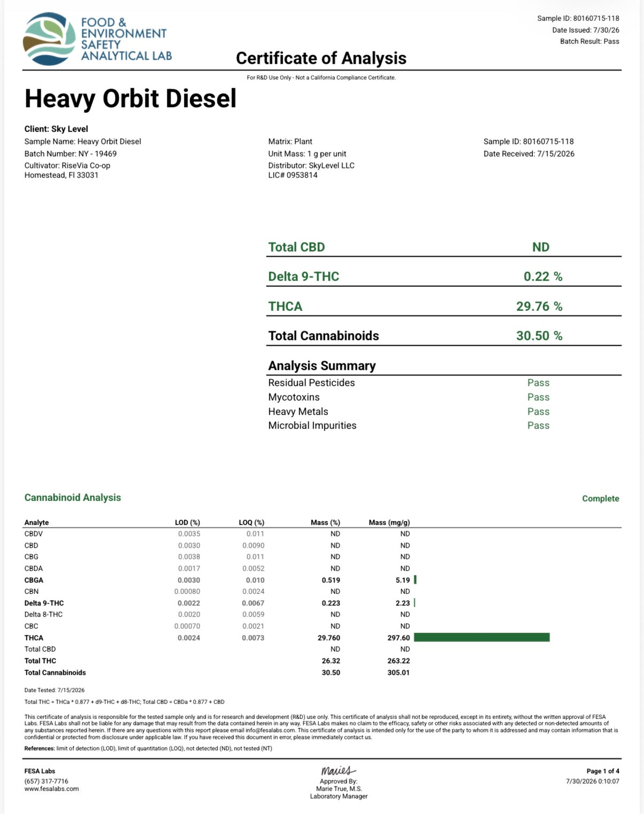Click the (657) 317-7716 phone number
644x814 pixels.
coord(46,782)
